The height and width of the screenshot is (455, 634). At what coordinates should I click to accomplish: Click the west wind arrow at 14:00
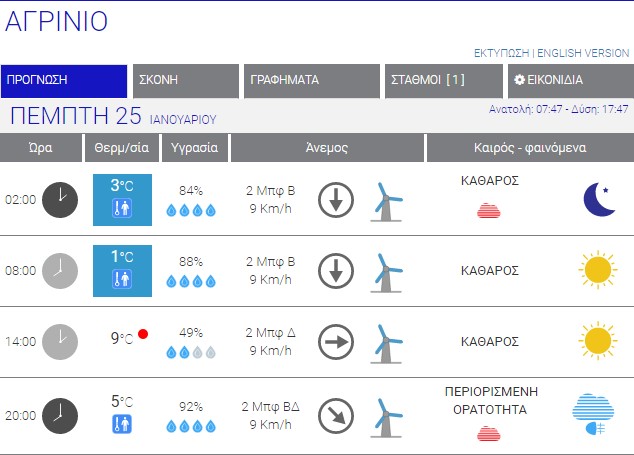pyautogui.click(x=336, y=342)
